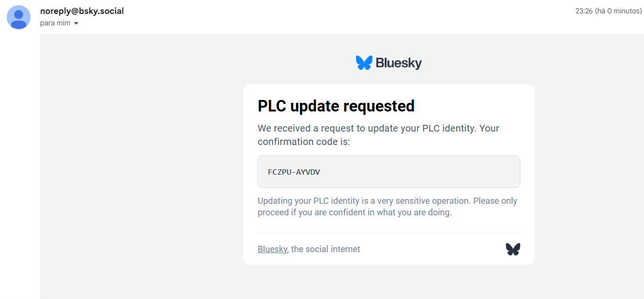The width and height of the screenshot is (644, 299).
Task: Click 'confirmation code is:' text line
Action: (304, 142)
